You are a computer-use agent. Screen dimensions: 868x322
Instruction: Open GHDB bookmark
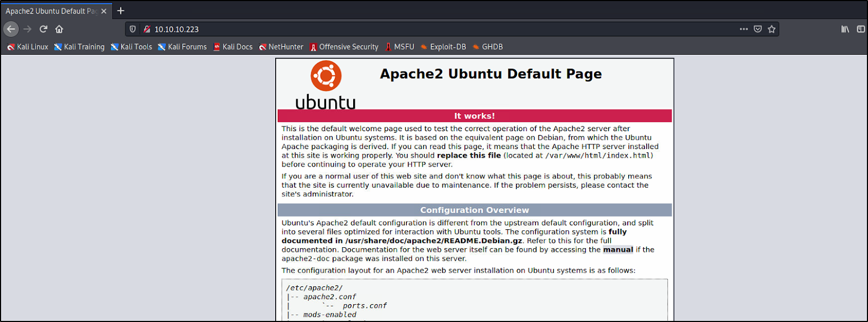tap(488, 47)
